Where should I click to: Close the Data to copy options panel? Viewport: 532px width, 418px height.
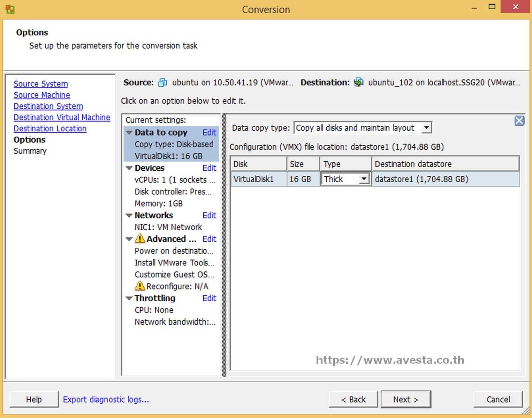(519, 121)
